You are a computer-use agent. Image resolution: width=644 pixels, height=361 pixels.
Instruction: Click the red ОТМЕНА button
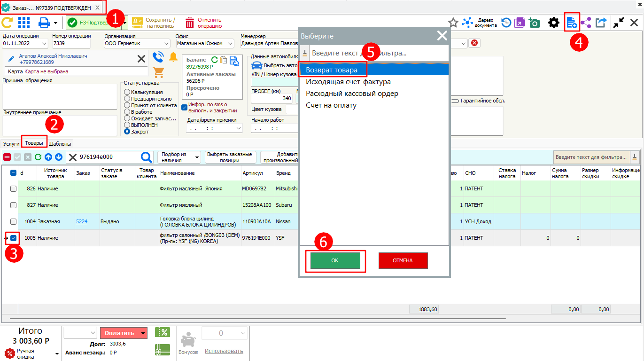(403, 260)
